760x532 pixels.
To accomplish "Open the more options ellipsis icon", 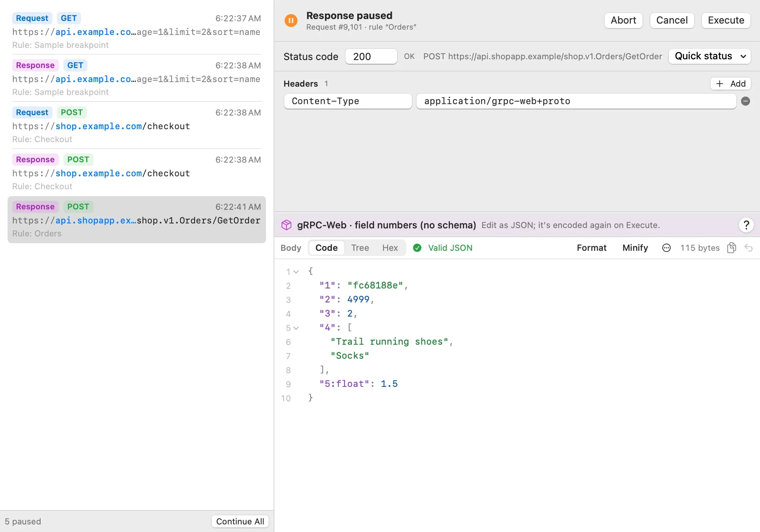I will click(667, 248).
